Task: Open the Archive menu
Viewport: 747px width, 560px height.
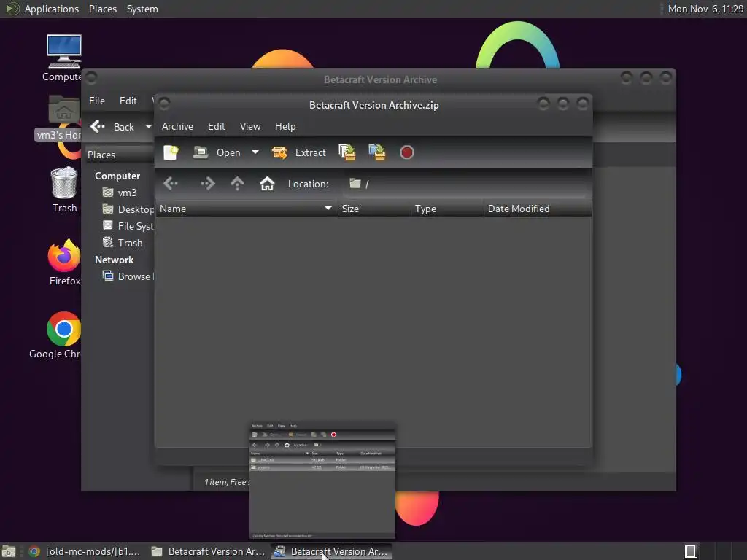Action: 178,126
